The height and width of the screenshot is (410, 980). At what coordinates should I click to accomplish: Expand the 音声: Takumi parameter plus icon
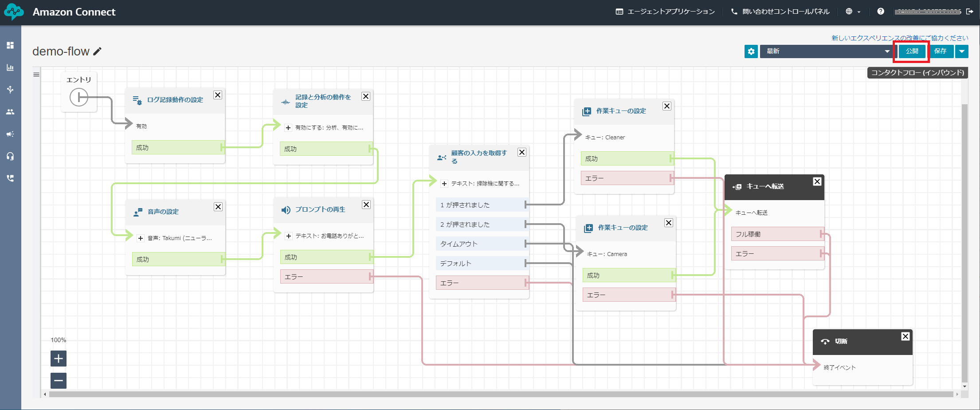(141, 238)
